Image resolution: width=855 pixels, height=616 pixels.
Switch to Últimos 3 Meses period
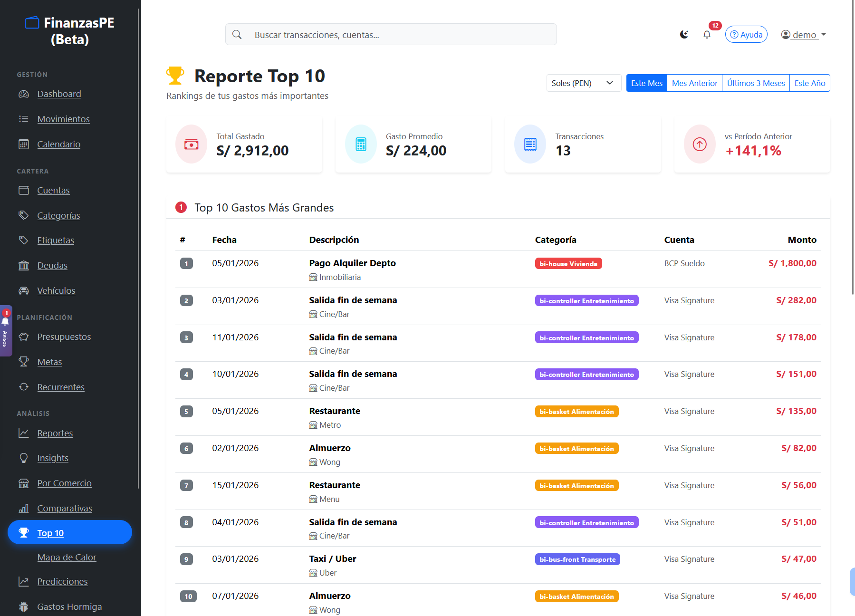(756, 83)
